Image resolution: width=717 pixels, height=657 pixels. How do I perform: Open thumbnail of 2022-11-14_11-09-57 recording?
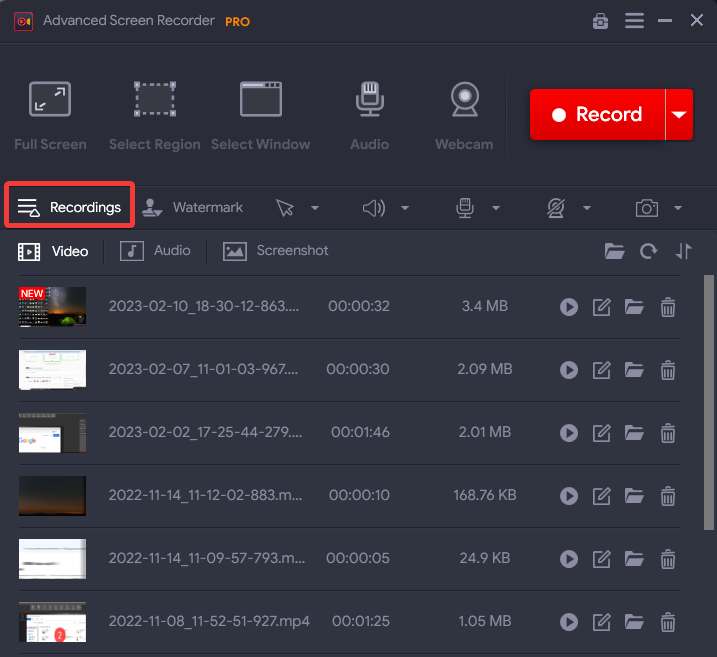tap(52, 559)
